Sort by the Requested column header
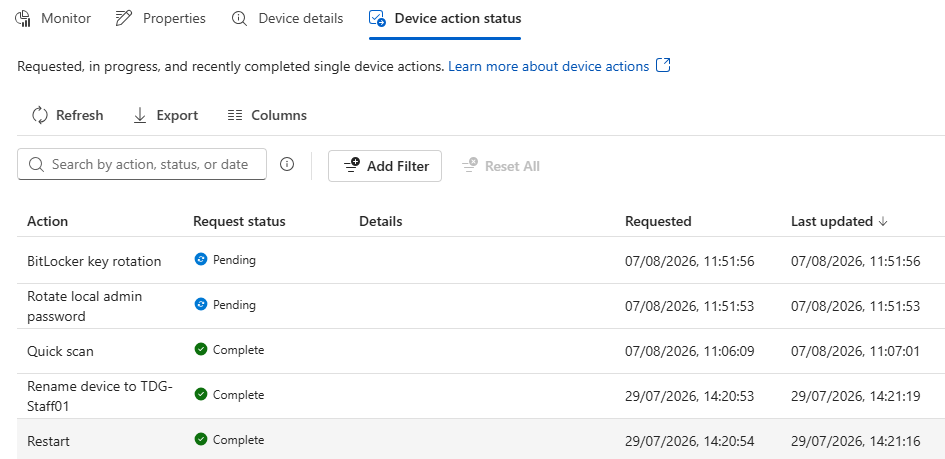The width and height of the screenshot is (945, 459). (x=658, y=221)
